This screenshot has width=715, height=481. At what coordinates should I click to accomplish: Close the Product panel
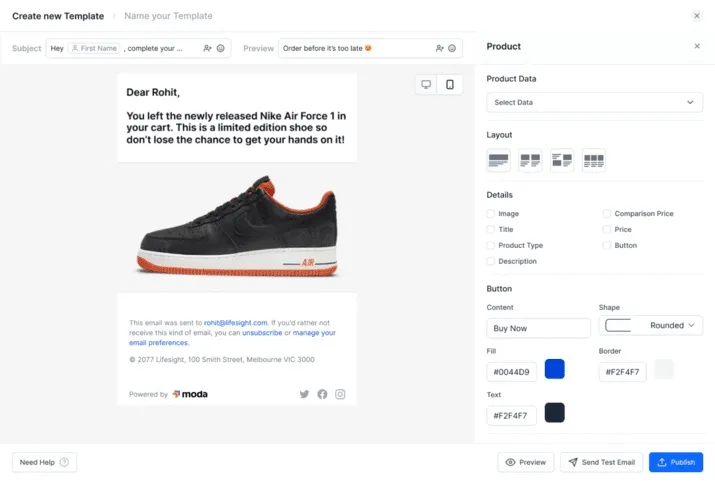697,46
